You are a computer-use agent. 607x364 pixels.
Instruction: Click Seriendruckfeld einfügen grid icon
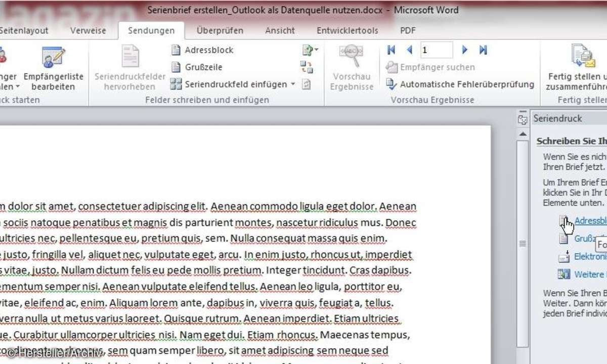tap(176, 84)
